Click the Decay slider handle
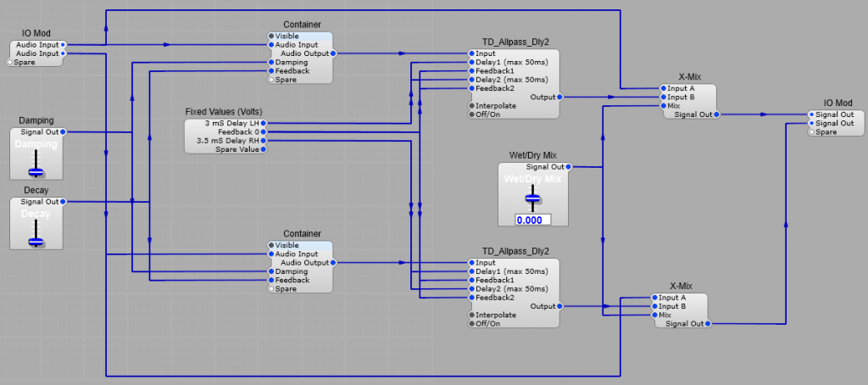Image resolution: width=868 pixels, height=385 pixels. [36, 242]
